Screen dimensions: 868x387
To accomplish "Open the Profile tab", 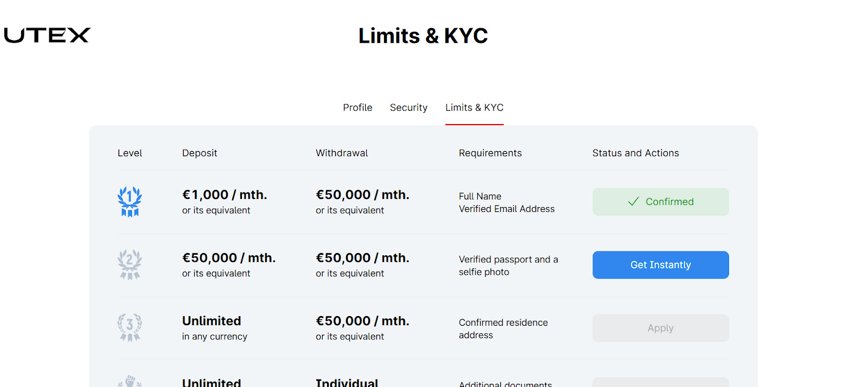I will pos(358,107).
